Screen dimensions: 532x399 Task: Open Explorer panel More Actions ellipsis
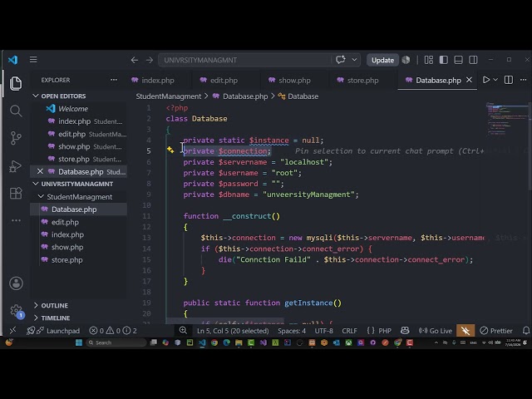pyautogui.click(x=114, y=80)
